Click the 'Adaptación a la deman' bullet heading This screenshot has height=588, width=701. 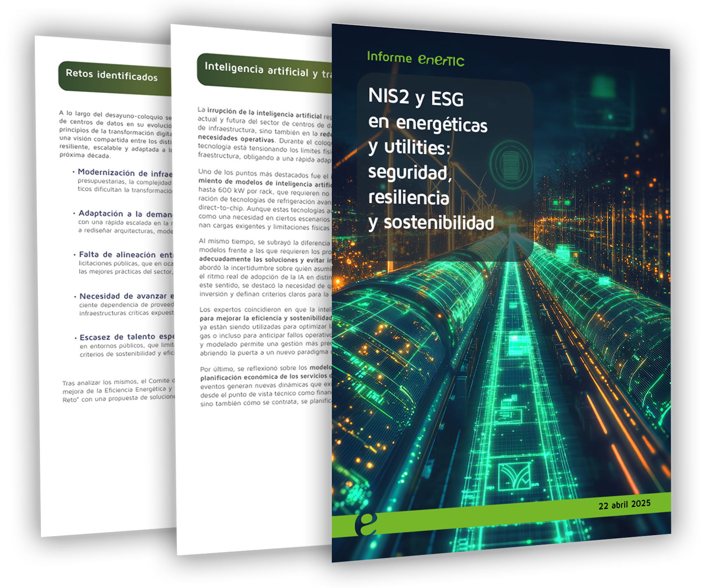coord(125,213)
